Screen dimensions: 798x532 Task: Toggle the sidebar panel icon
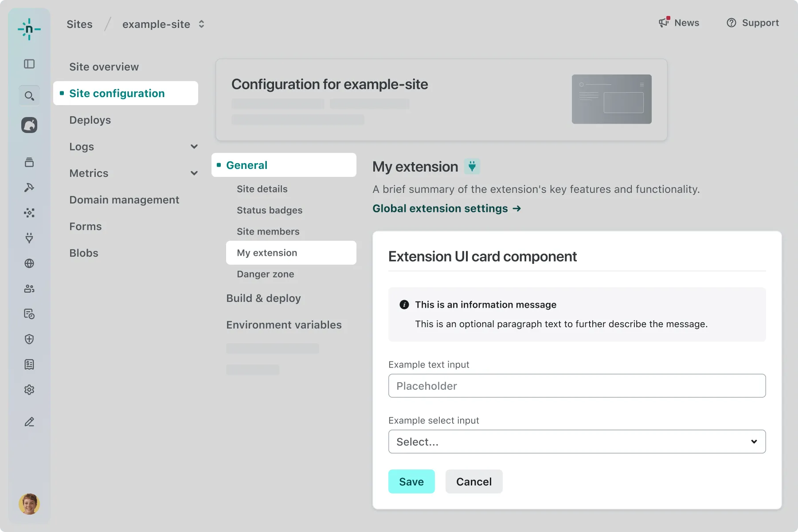pos(29,64)
